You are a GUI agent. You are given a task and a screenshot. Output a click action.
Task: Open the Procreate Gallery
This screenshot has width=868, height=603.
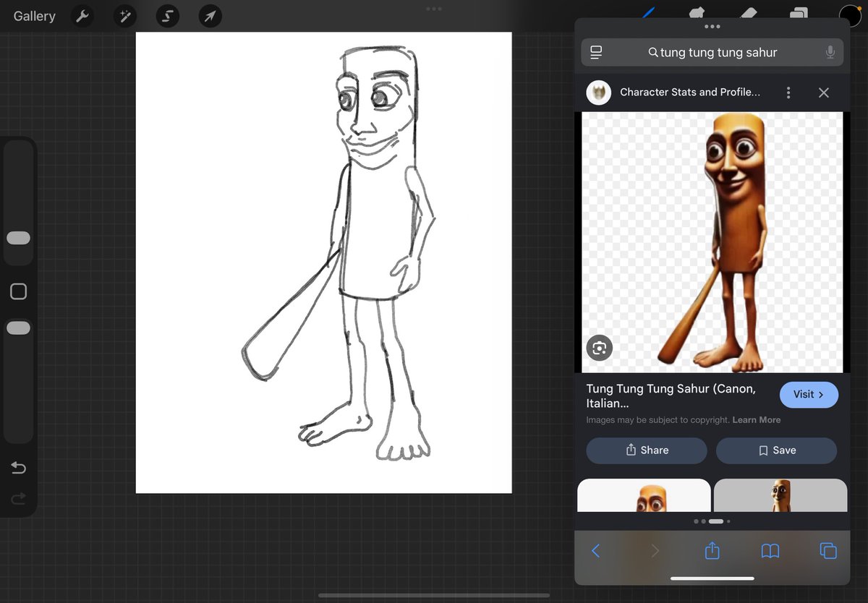click(x=34, y=16)
